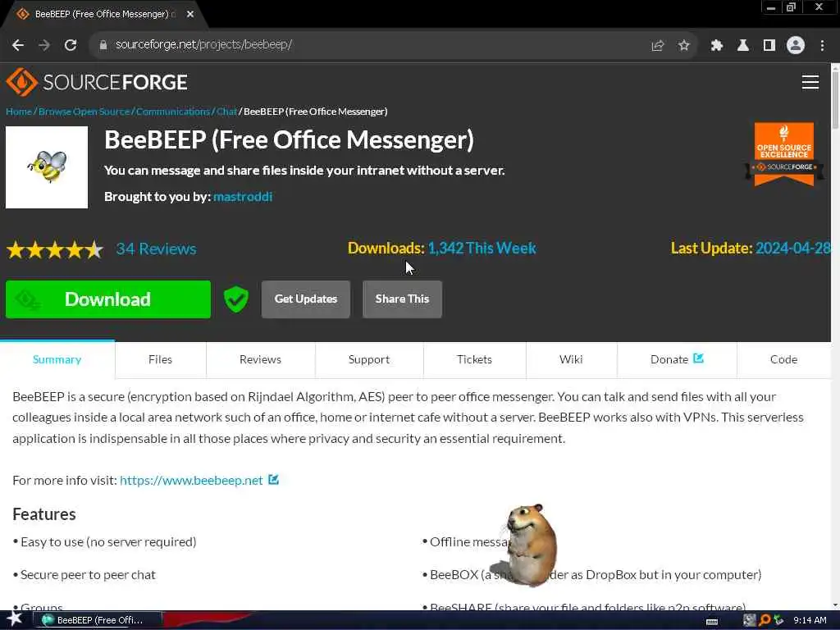Click the 1,342 This Week downloads link
Image resolution: width=840 pixels, height=630 pixels.
[482, 249]
